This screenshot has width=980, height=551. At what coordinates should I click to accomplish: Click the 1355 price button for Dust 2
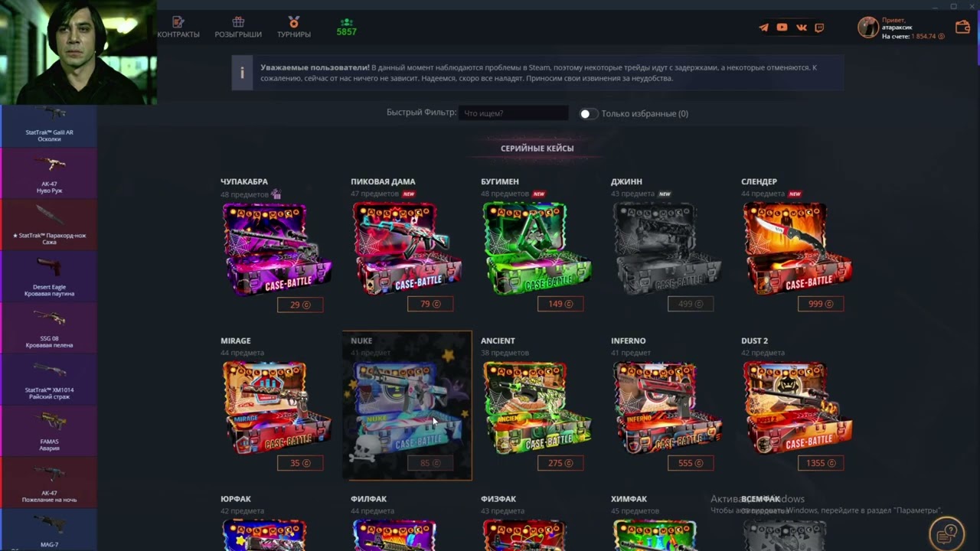(x=821, y=463)
